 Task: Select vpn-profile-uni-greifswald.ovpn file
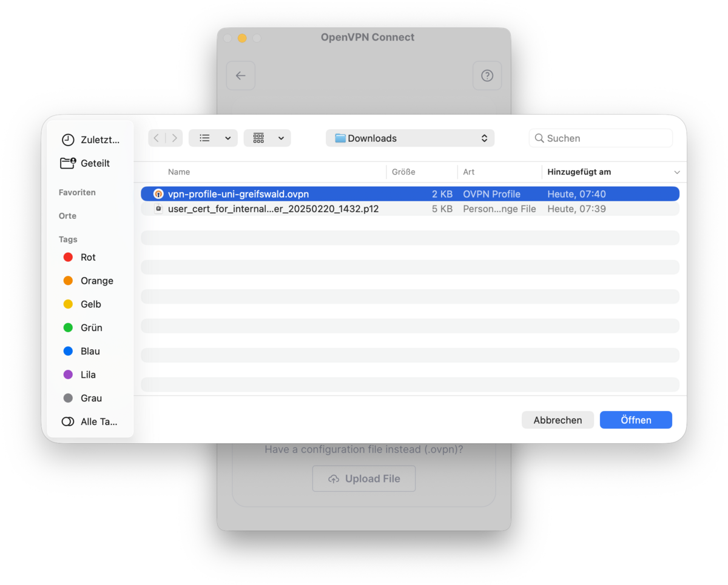[x=410, y=194]
